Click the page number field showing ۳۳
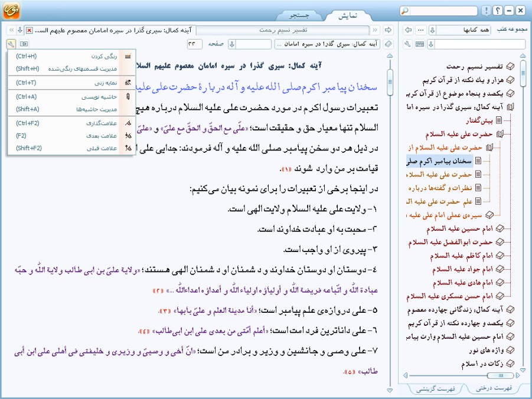 point(194,44)
